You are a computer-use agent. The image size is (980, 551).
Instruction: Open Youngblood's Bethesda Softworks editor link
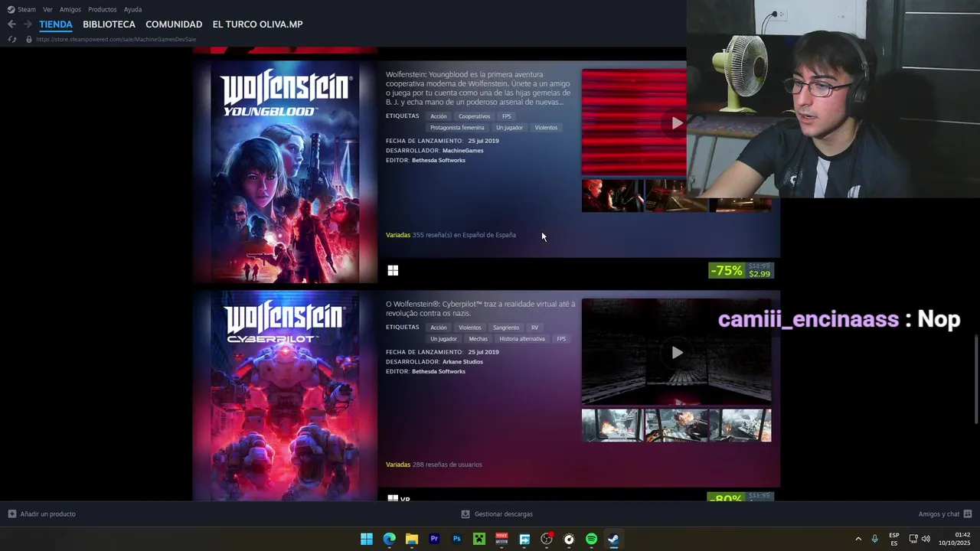pos(439,161)
